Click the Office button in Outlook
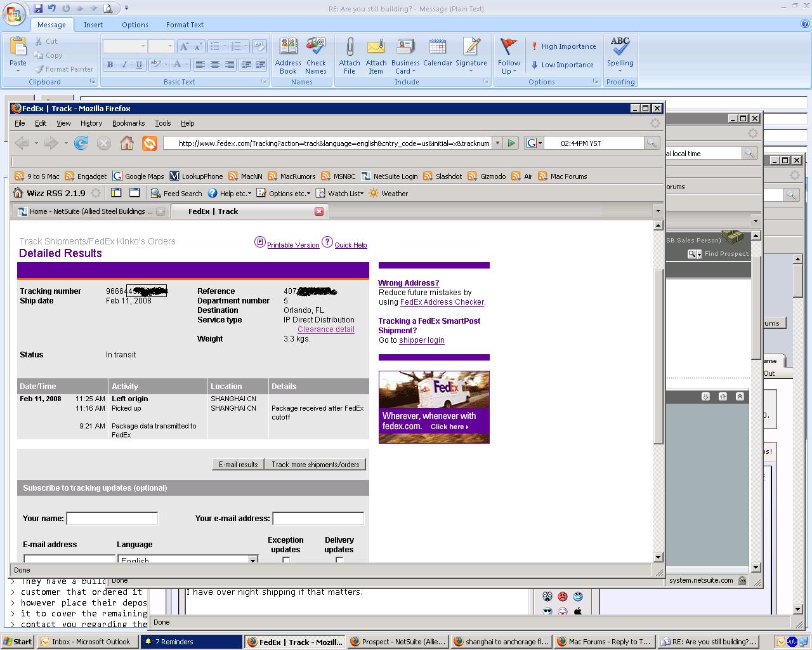 click(x=13, y=13)
